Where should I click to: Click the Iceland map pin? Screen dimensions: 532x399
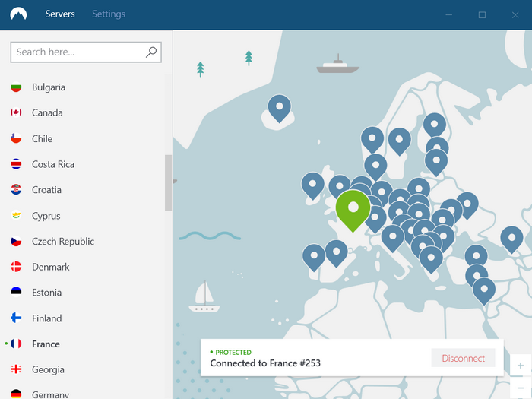280,109
